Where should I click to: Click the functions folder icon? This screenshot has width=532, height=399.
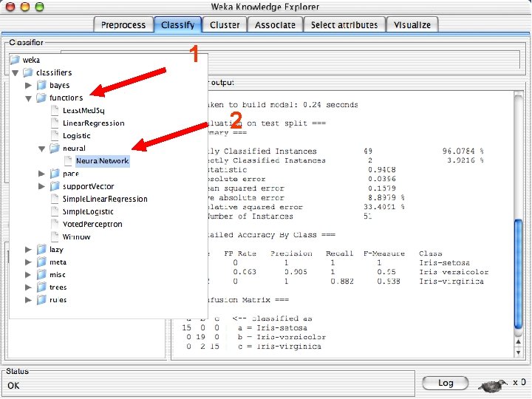tap(41, 98)
